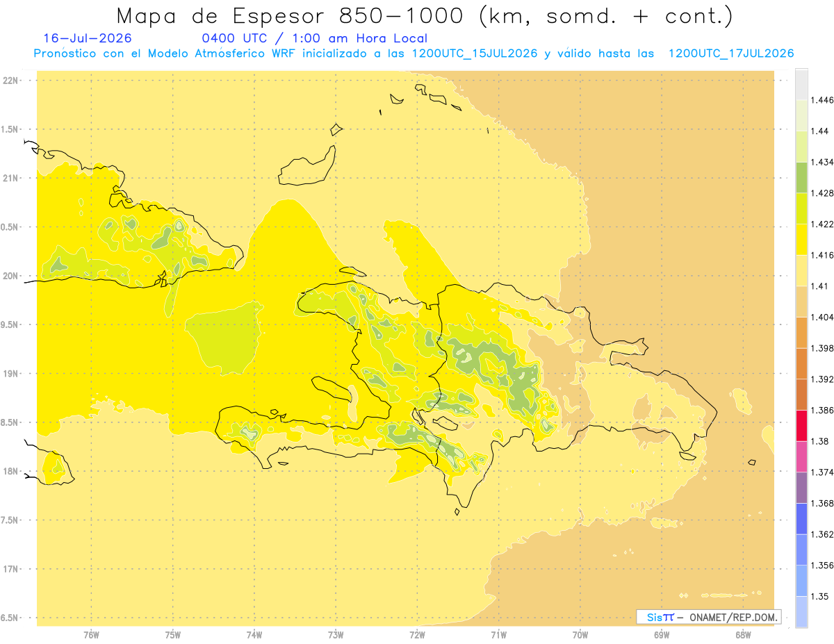Click the colorbar value '1.398'
The image size is (834, 644).
pos(822,348)
